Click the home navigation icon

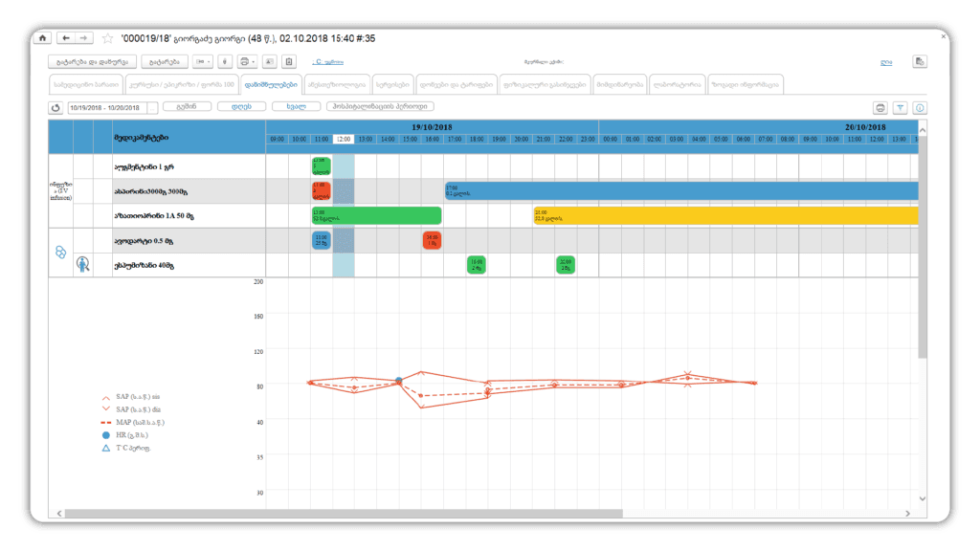(x=42, y=37)
